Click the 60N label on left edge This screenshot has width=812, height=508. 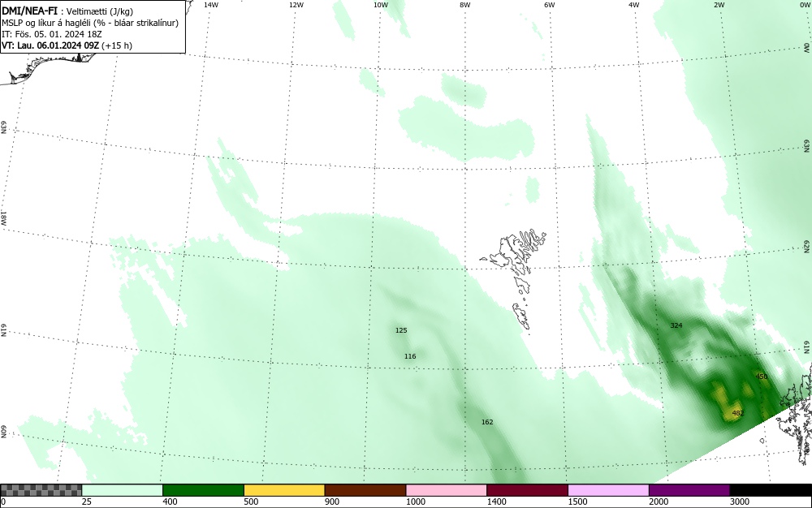tap(3, 432)
